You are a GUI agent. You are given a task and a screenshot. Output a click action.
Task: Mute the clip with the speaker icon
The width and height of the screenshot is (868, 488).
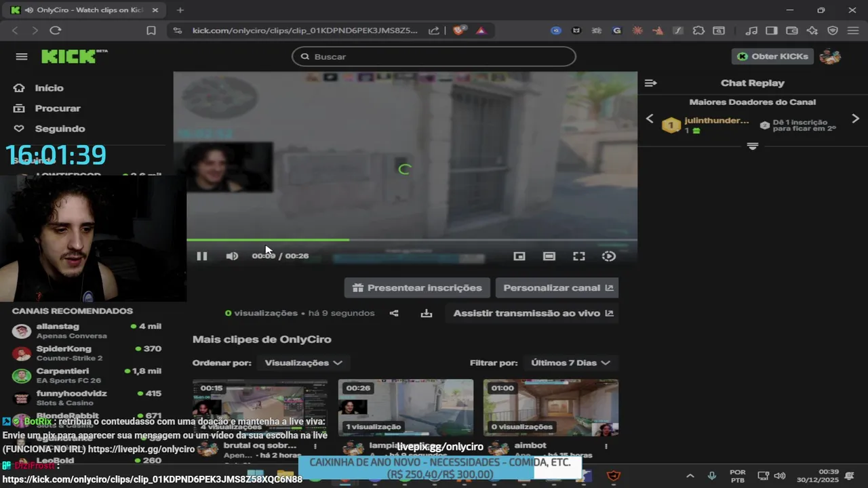(232, 256)
